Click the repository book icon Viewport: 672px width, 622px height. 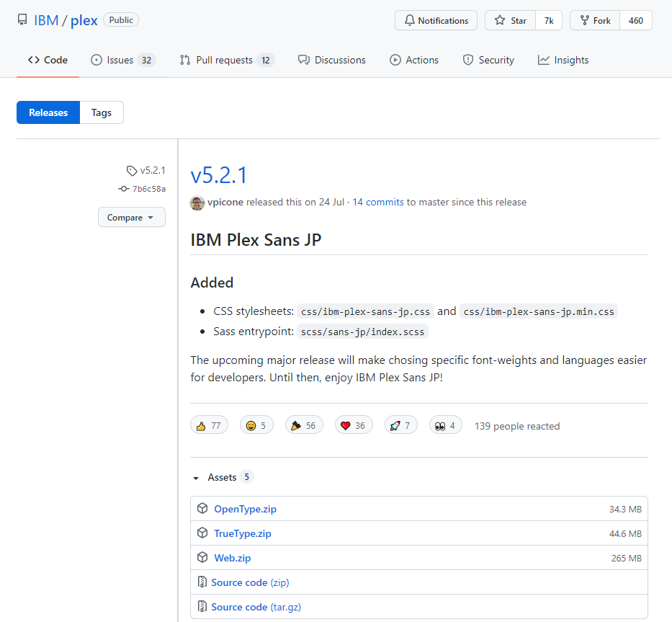[22, 19]
